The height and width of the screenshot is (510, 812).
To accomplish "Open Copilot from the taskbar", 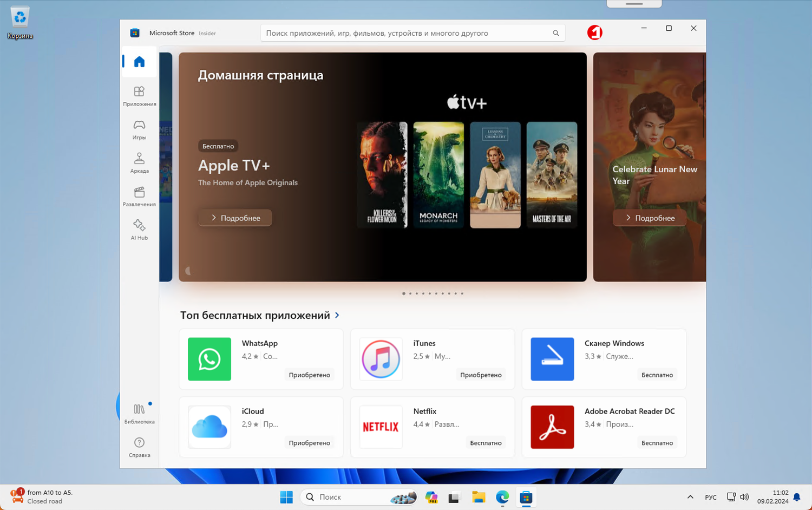I will 431,497.
